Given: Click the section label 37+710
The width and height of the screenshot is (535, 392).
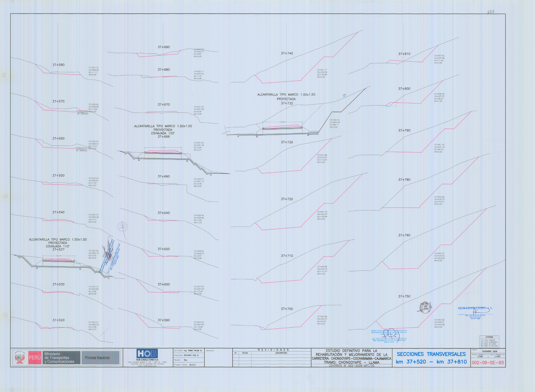Looking at the screenshot, I should [287, 256].
